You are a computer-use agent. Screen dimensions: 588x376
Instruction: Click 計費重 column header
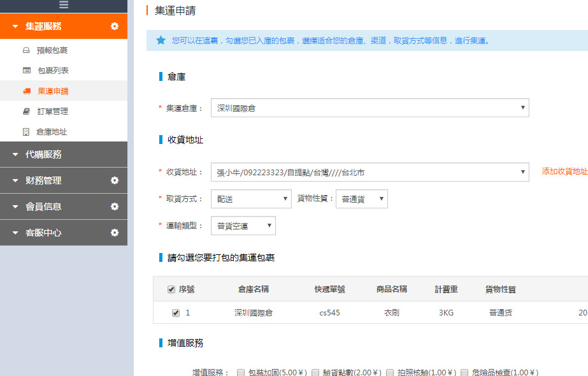pyautogui.click(x=446, y=289)
